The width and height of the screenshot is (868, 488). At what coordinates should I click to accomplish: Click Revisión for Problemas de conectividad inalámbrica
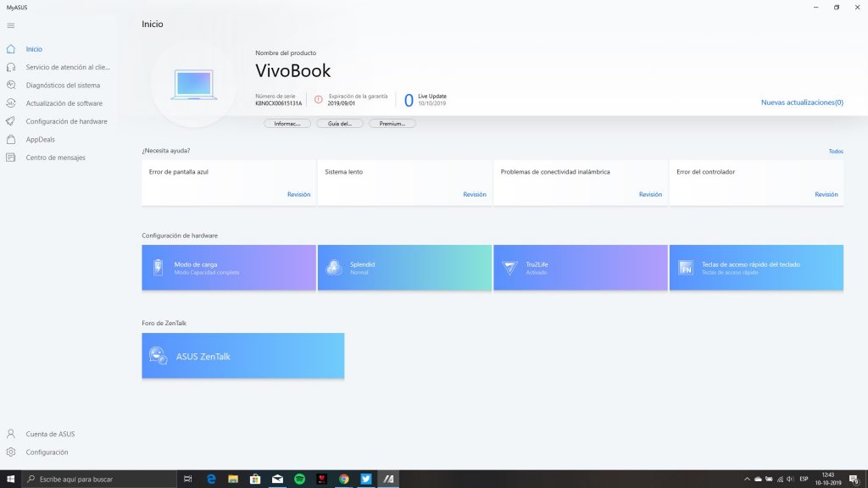[x=650, y=194]
